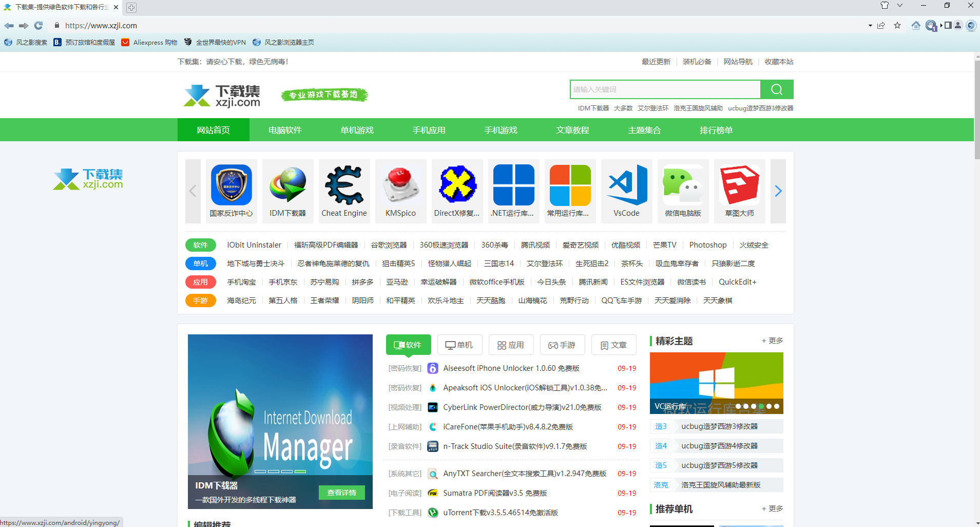Open the 电脑软件 navigation tab
980x527 pixels.
point(285,130)
